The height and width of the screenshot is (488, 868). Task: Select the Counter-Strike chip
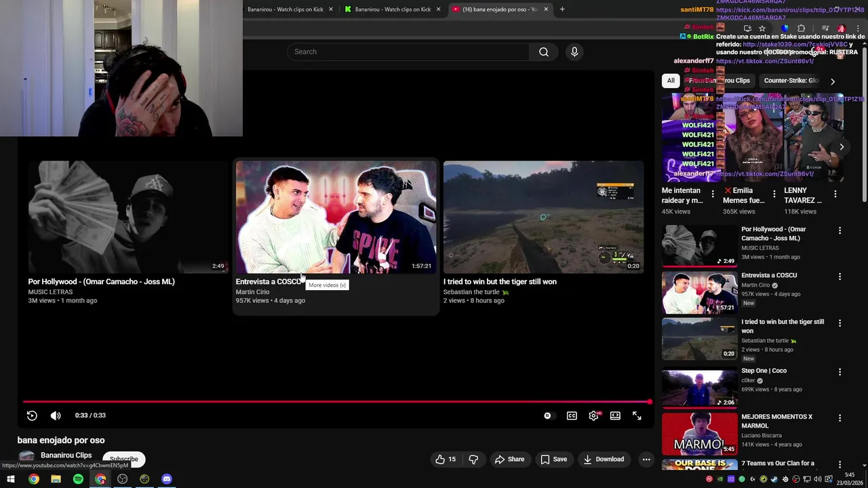point(790,80)
